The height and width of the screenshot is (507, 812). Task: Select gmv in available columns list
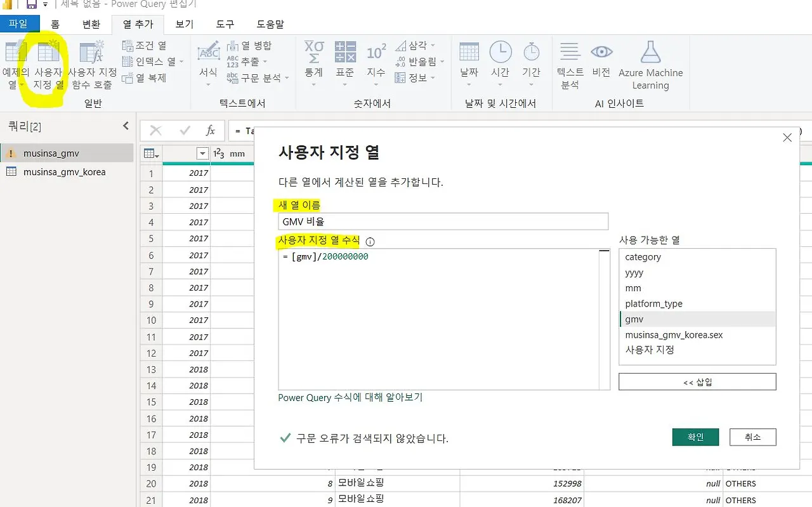pos(697,319)
